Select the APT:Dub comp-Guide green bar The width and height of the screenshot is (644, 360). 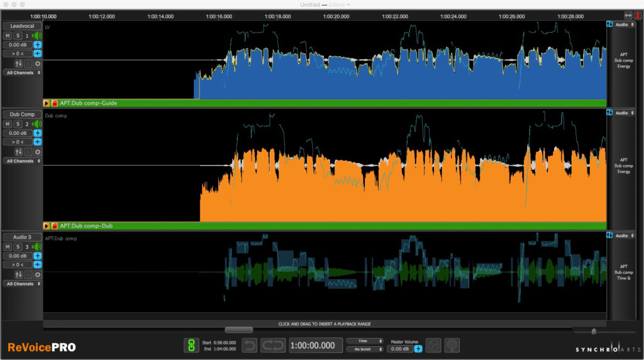click(x=325, y=103)
